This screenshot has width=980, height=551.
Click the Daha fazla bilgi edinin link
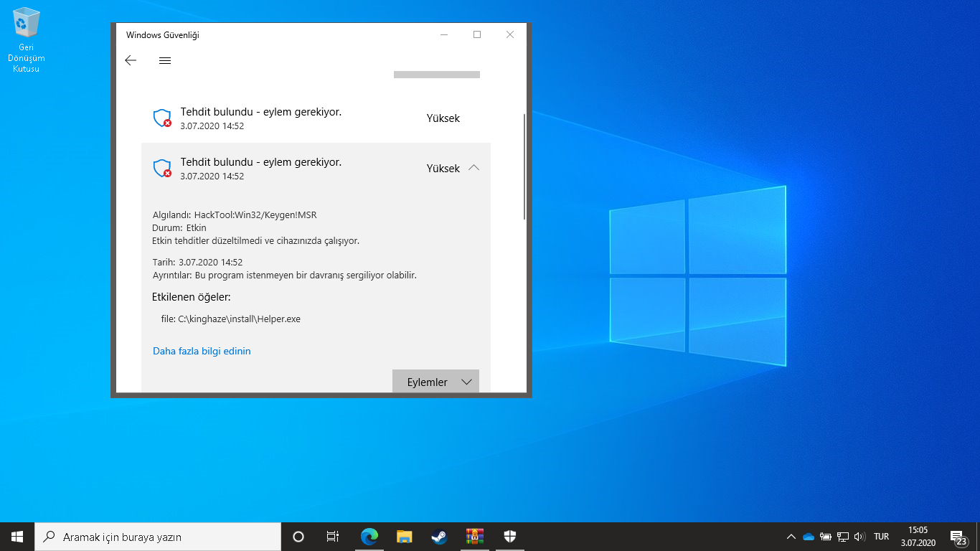point(202,351)
